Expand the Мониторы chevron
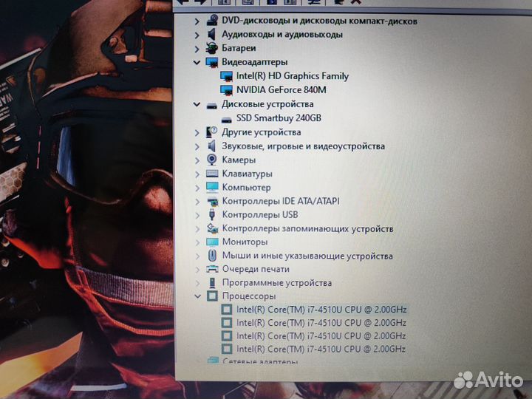 pos(197,242)
